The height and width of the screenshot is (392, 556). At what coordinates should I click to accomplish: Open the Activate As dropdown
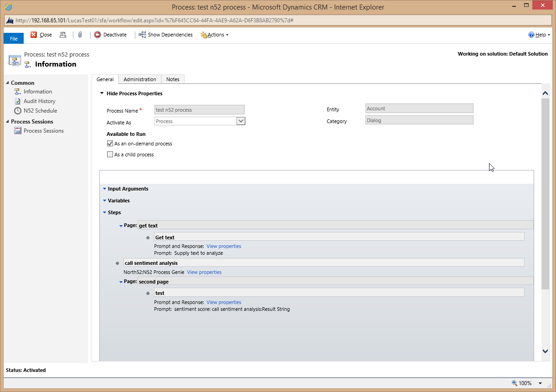241,121
